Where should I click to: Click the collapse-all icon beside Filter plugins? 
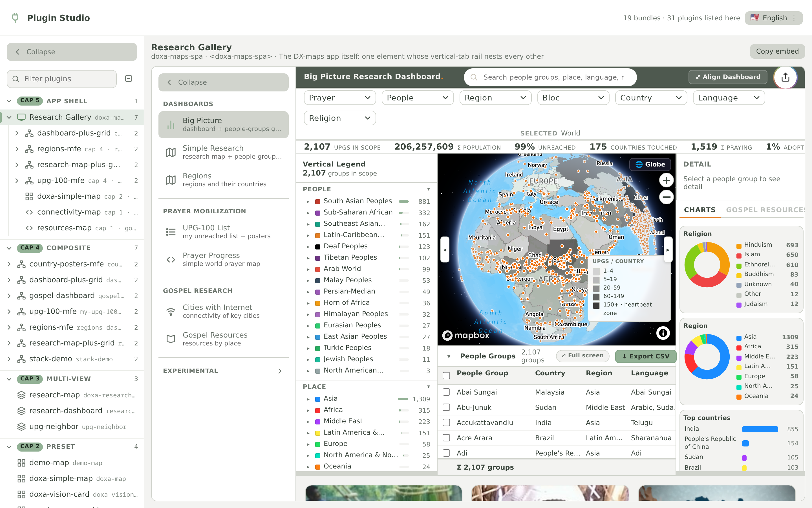(x=129, y=79)
